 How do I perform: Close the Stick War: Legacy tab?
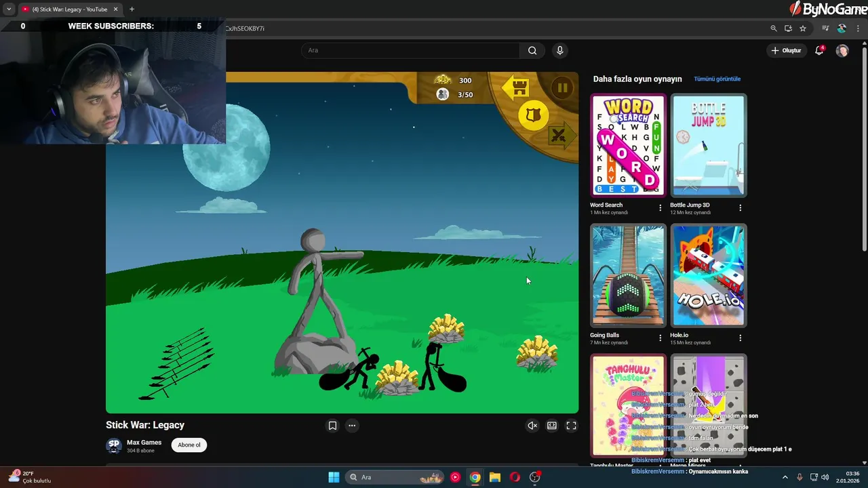[115, 9]
